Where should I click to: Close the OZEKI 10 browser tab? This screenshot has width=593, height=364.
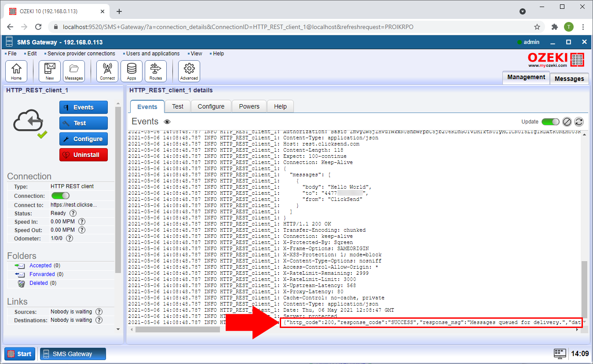102,11
